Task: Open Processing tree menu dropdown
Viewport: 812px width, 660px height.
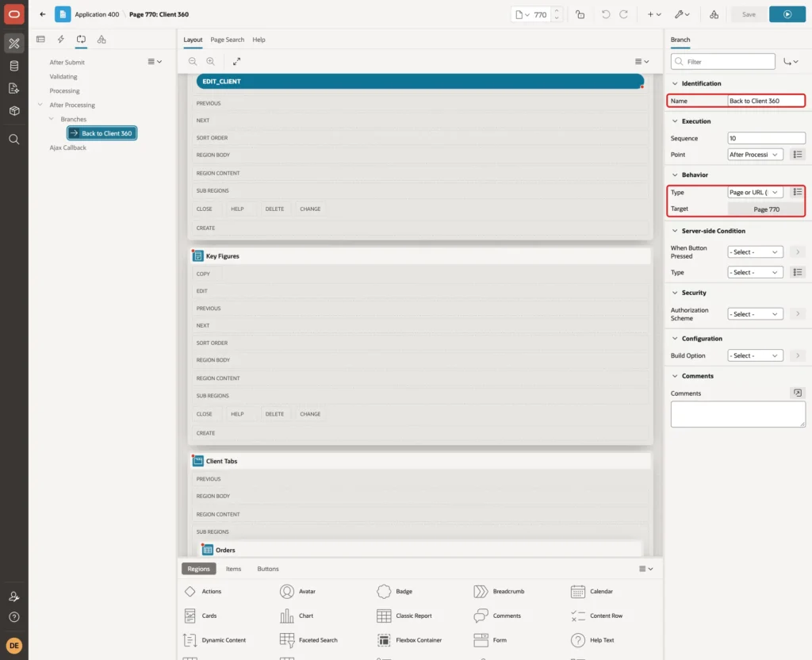Action: pyautogui.click(x=155, y=62)
